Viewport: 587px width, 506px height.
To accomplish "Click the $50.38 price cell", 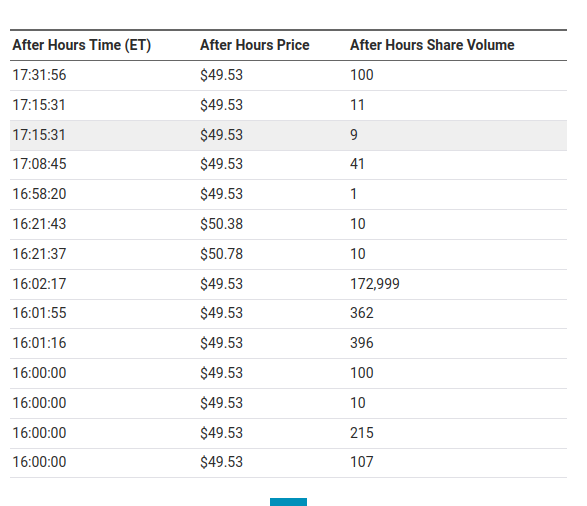I will click(221, 224).
